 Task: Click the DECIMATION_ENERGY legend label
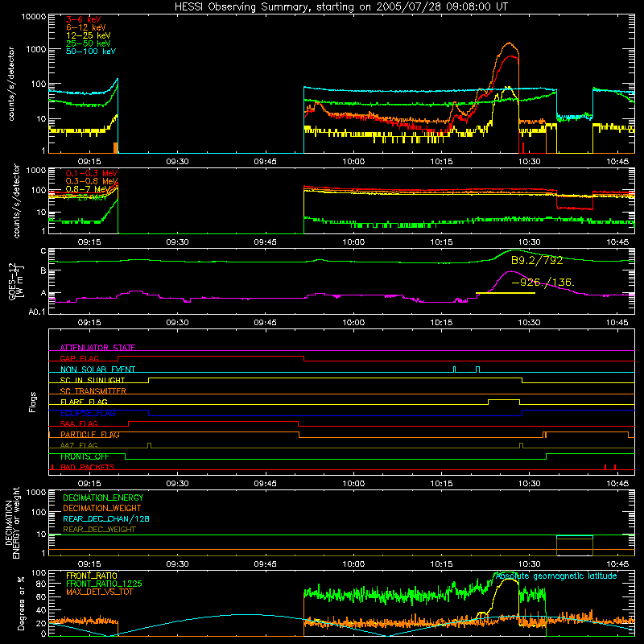(103, 497)
